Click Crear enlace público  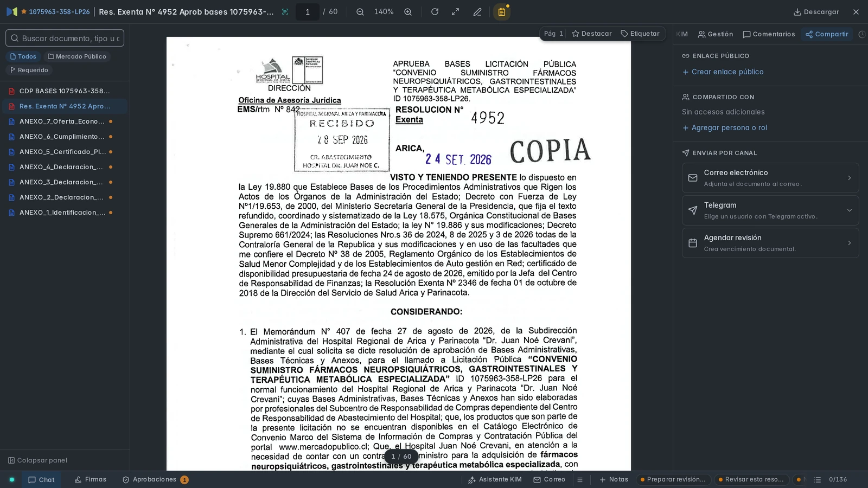click(723, 72)
